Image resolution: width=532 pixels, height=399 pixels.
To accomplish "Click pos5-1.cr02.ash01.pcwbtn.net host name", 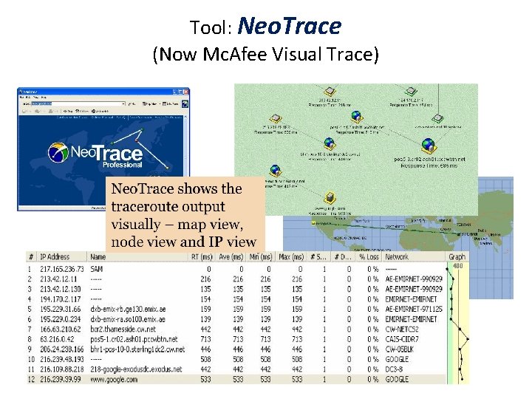I will tap(134, 339).
